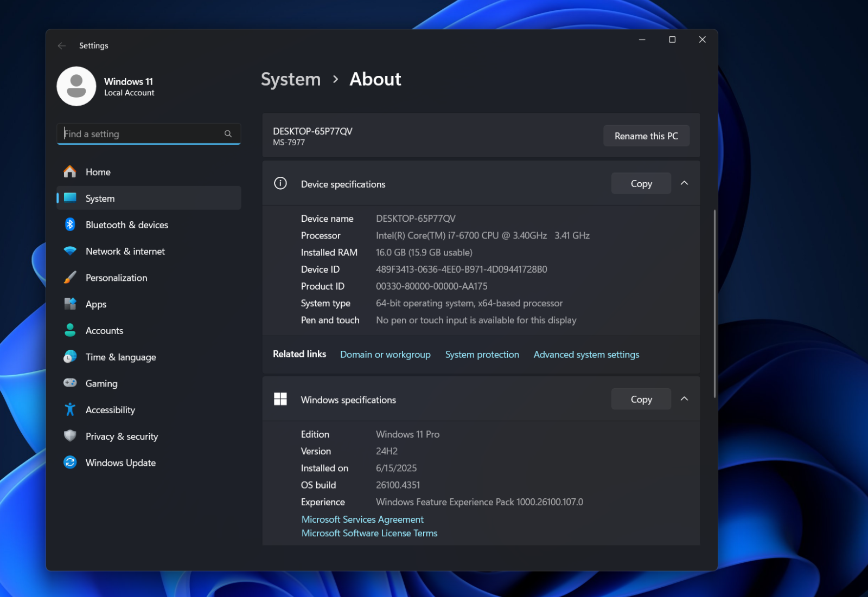Click the Version value 24H2

387,451
